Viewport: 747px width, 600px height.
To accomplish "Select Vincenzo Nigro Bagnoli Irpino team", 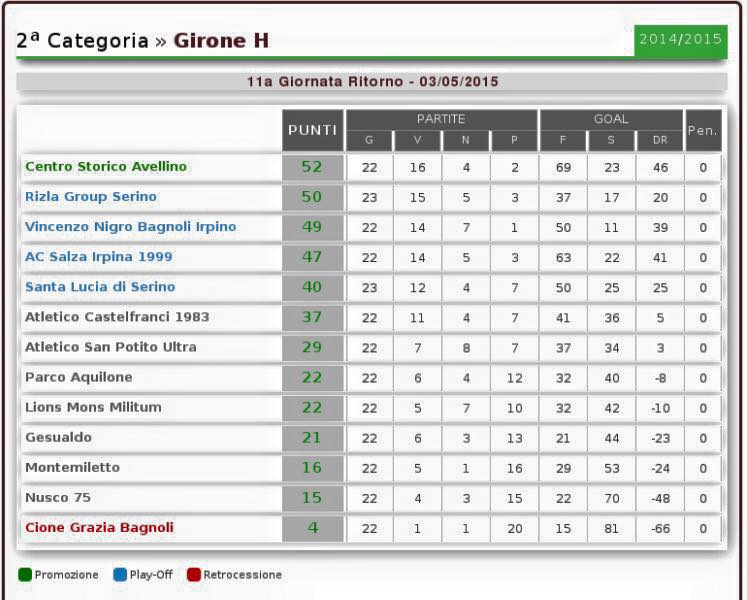I will click(x=130, y=227).
